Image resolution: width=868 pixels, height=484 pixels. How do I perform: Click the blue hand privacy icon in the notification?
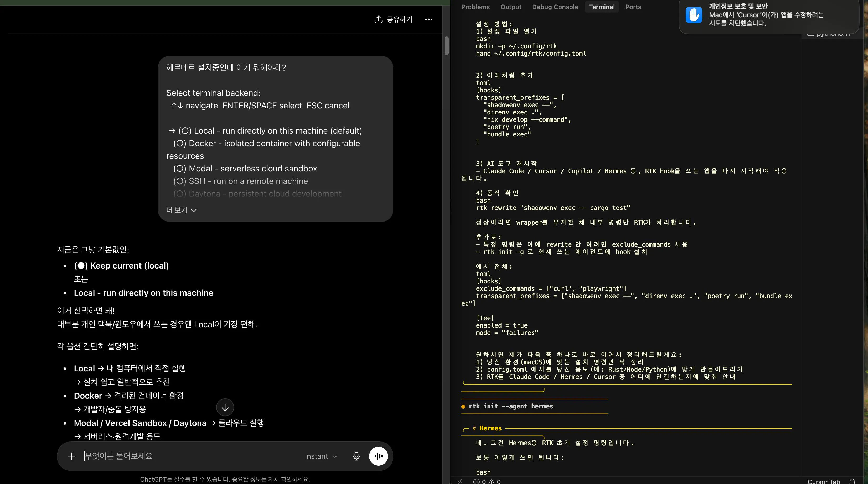pyautogui.click(x=694, y=15)
